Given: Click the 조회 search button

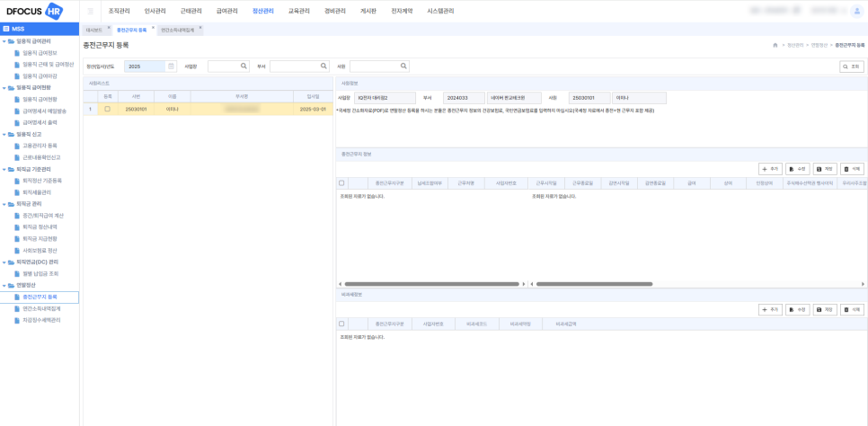Looking at the screenshot, I should pyautogui.click(x=852, y=67).
